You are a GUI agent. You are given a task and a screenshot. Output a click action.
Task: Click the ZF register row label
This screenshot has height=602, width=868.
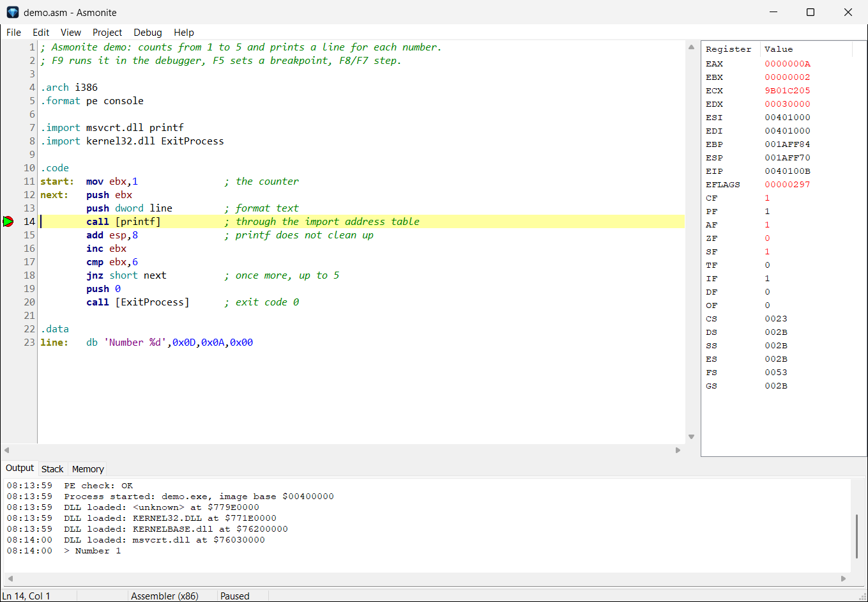click(x=712, y=238)
